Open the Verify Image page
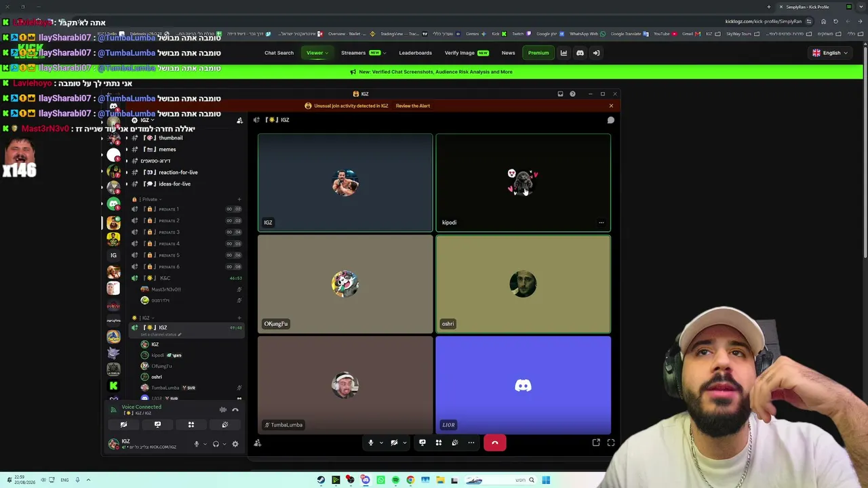 [467, 53]
